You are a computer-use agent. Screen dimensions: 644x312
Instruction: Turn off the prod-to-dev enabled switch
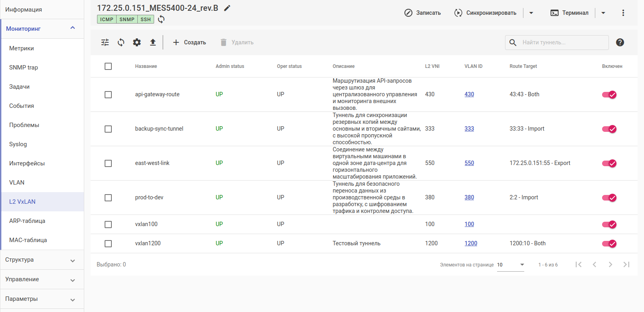click(x=609, y=198)
